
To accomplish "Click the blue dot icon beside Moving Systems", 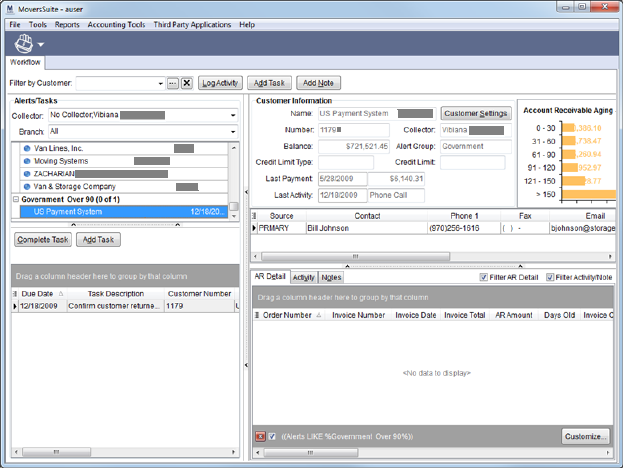I will pos(27,161).
